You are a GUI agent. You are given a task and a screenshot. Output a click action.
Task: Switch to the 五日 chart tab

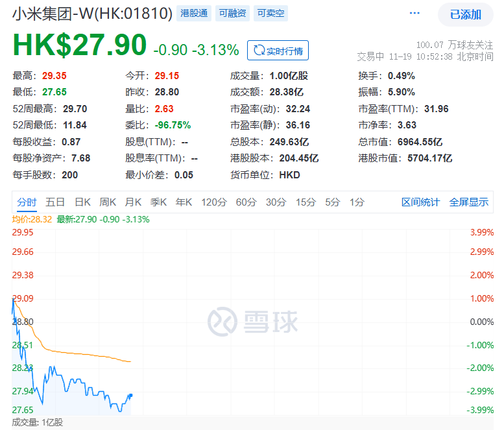pyautogui.click(x=55, y=202)
